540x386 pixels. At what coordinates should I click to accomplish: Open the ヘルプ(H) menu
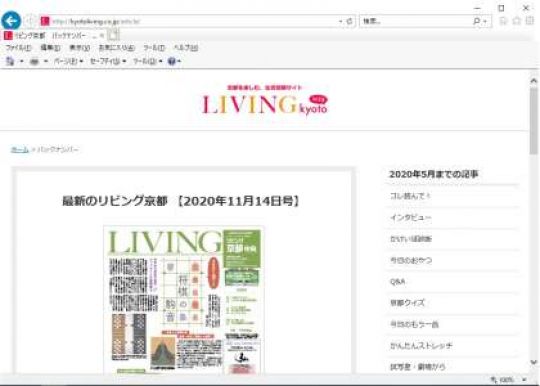click(186, 48)
